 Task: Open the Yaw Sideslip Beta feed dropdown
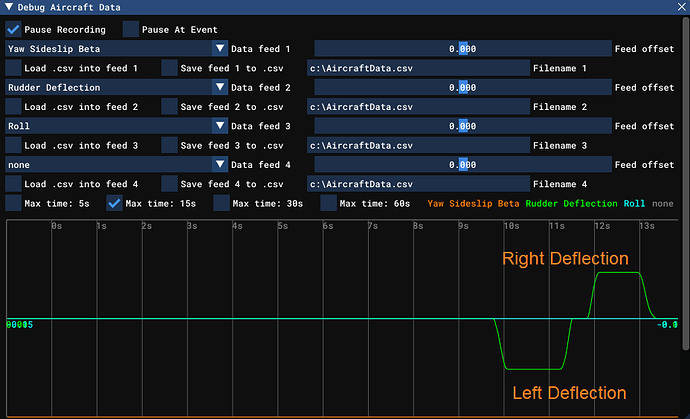(x=116, y=48)
